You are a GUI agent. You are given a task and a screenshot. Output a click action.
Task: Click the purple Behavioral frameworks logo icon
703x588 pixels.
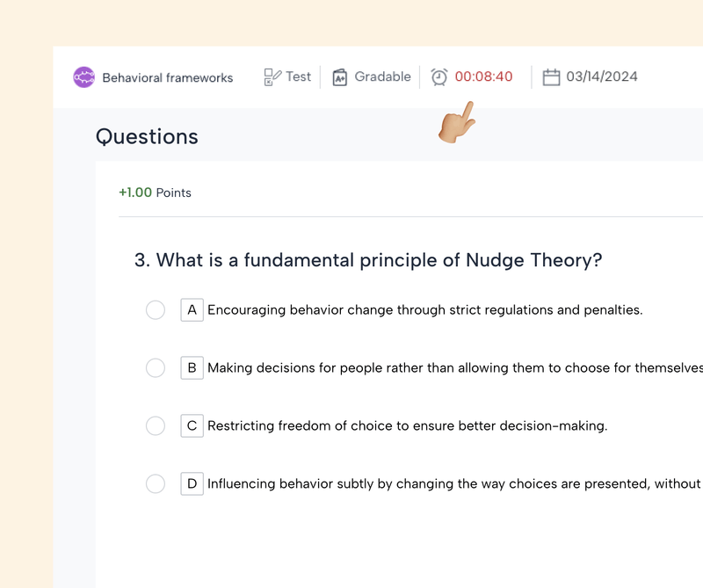pyautogui.click(x=83, y=77)
